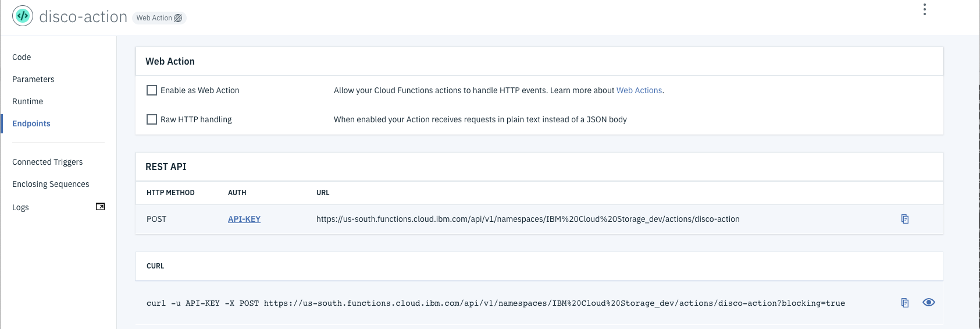The height and width of the screenshot is (329, 980).
Task: View Connected Triggers
Action: (48, 162)
